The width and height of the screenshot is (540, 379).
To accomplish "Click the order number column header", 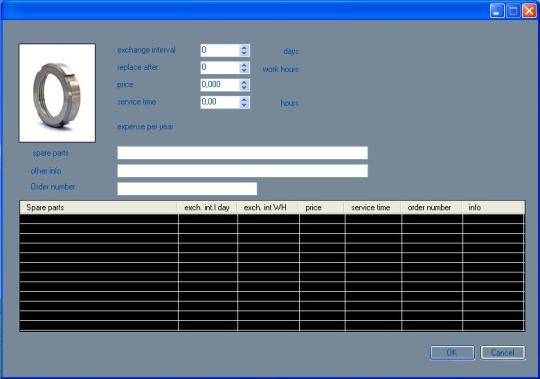I will pos(432,208).
